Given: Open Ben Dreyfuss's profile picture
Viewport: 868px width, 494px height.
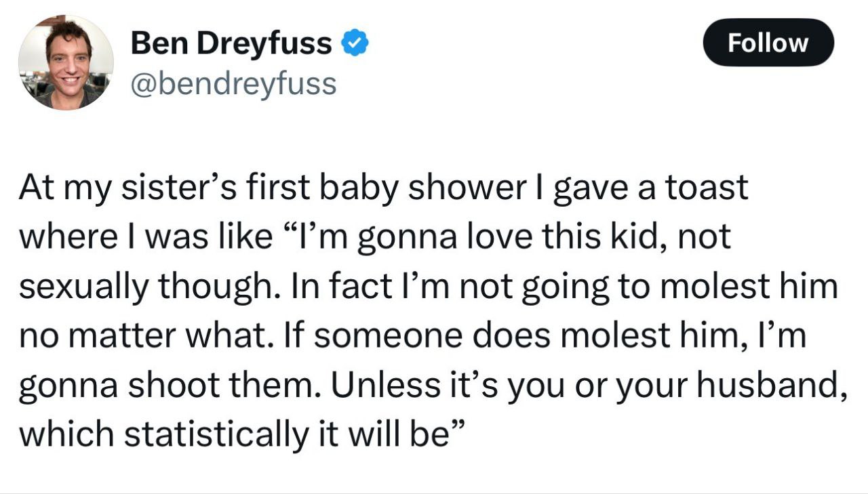Looking at the screenshot, I should click(66, 62).
